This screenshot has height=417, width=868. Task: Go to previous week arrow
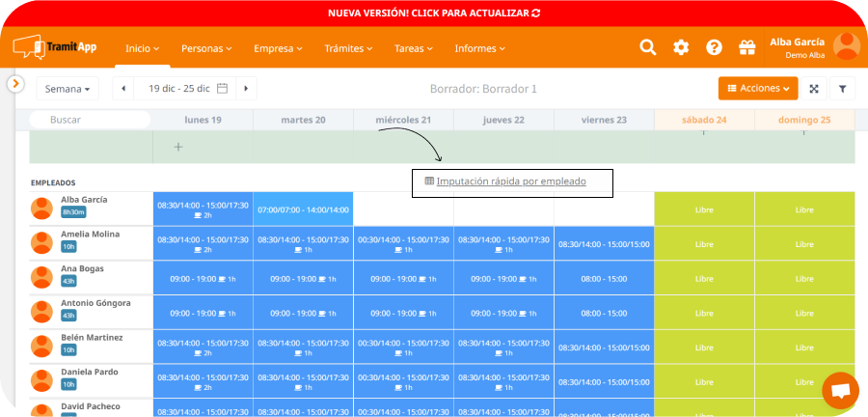[124, 89]
